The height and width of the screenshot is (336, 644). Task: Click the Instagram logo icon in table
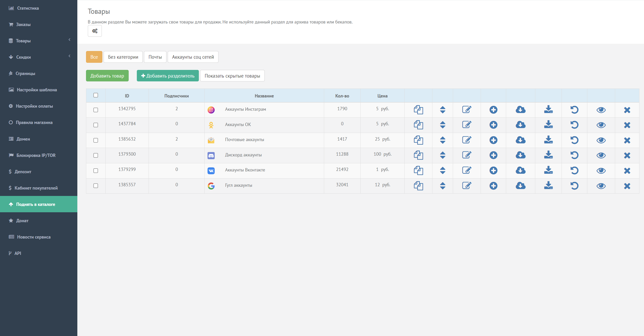(x=211, y=110)
